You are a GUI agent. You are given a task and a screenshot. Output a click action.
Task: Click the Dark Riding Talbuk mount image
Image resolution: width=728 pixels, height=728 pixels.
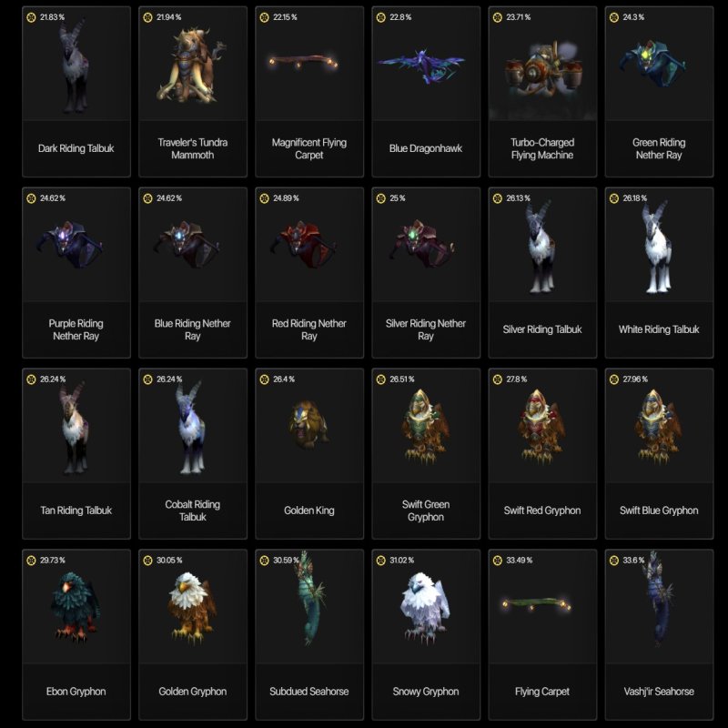coord(75,66)
